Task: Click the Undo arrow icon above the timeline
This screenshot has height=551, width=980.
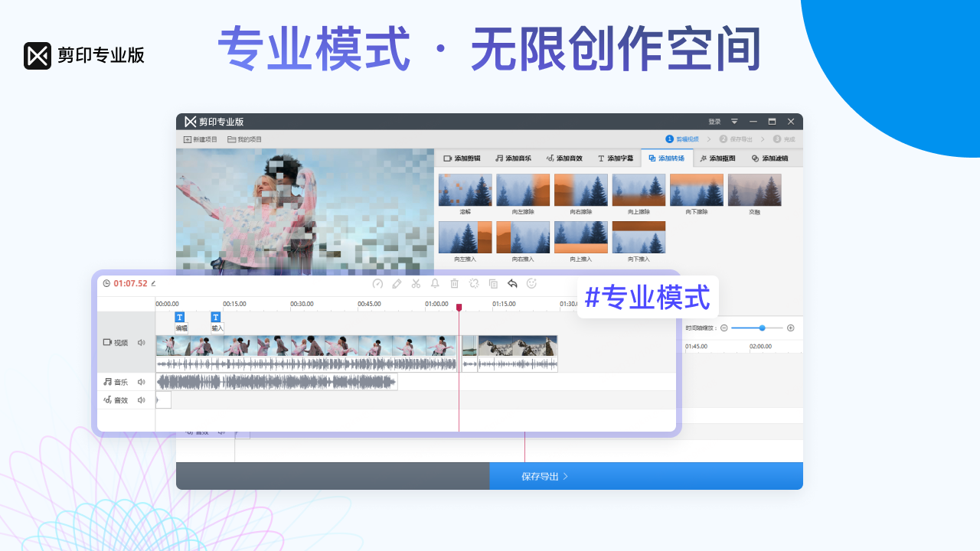Action: pos(512,283)
